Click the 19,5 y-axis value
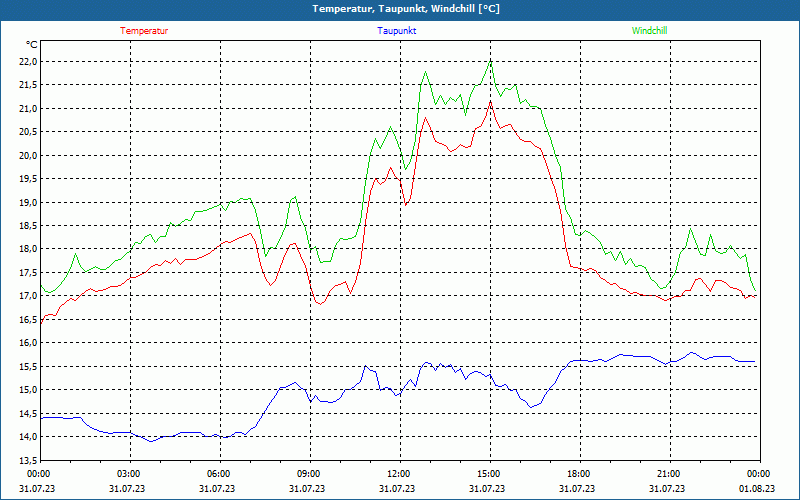 tap(29, 179)
